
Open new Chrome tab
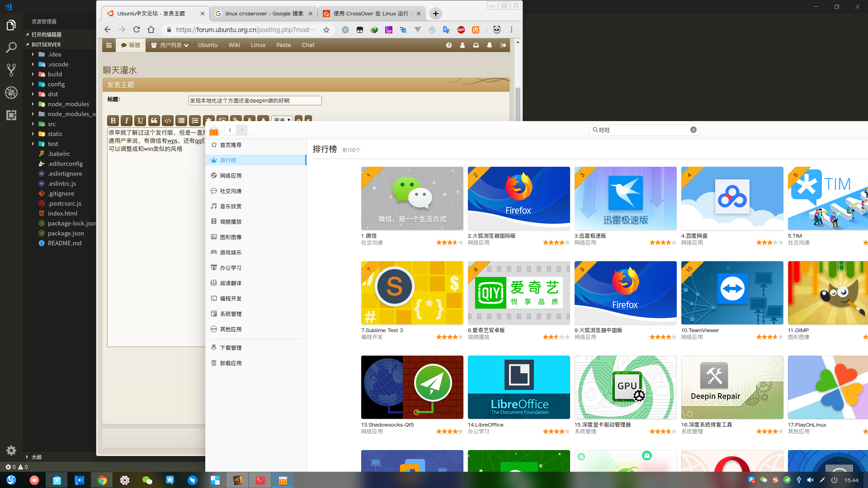coord(436,14)
